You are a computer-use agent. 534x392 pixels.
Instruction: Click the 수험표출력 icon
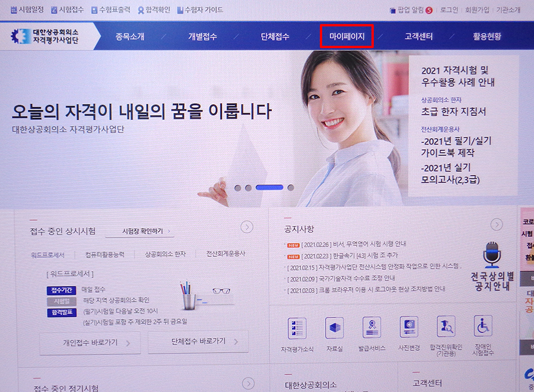pyautogui.click(x=94, y=10)
